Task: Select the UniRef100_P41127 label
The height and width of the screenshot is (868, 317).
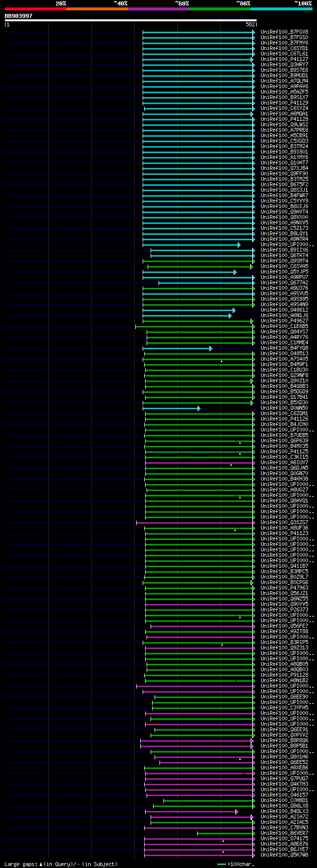Action: click(284, 59)
